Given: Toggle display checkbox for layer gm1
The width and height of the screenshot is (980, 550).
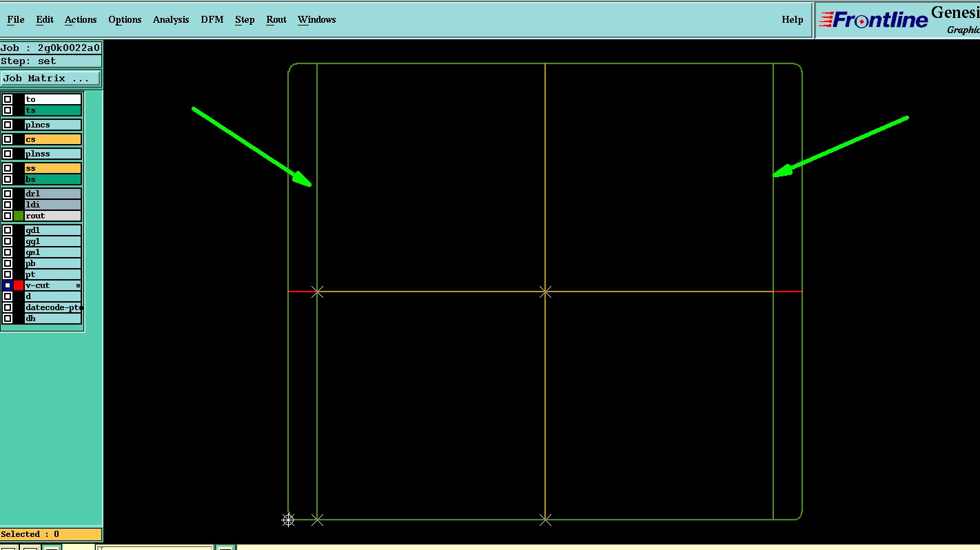Looking at the screenshot, I should (8, 252).
